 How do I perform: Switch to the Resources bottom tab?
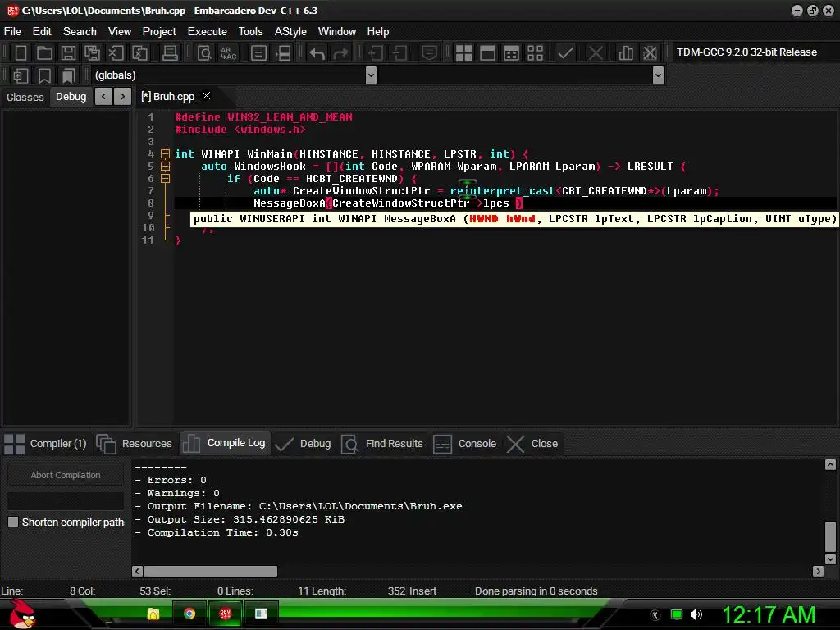pos(135,444)
